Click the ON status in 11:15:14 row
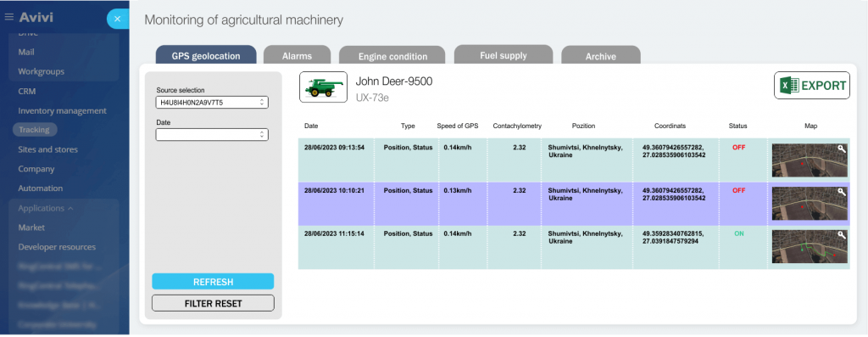The height and width of the screenshot is (337, 868). (x=739, y=234)
